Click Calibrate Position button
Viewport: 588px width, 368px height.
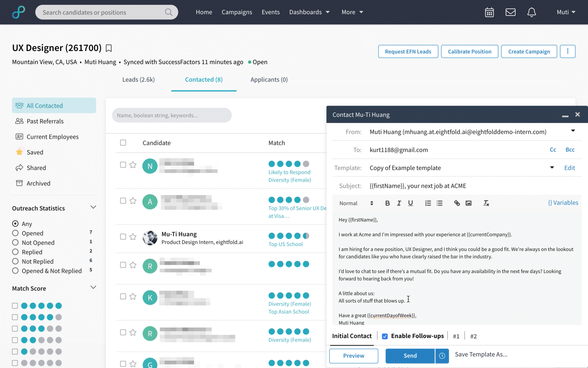(470, 52)
